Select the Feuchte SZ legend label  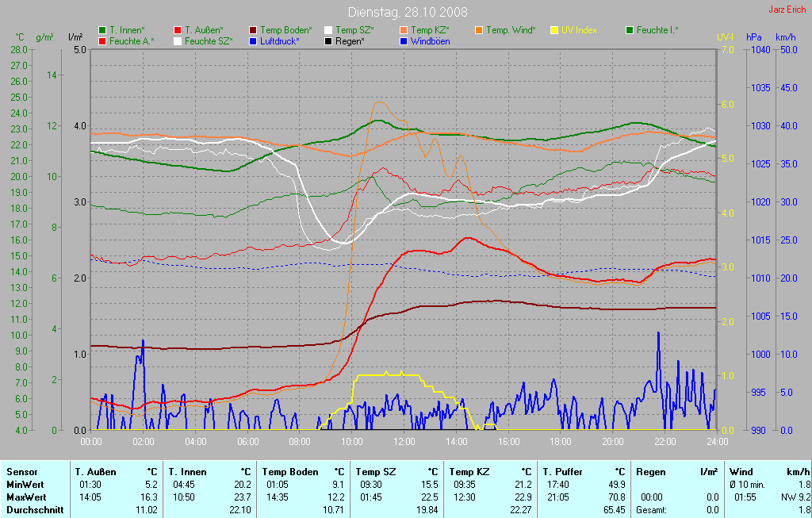pos(209,40)
